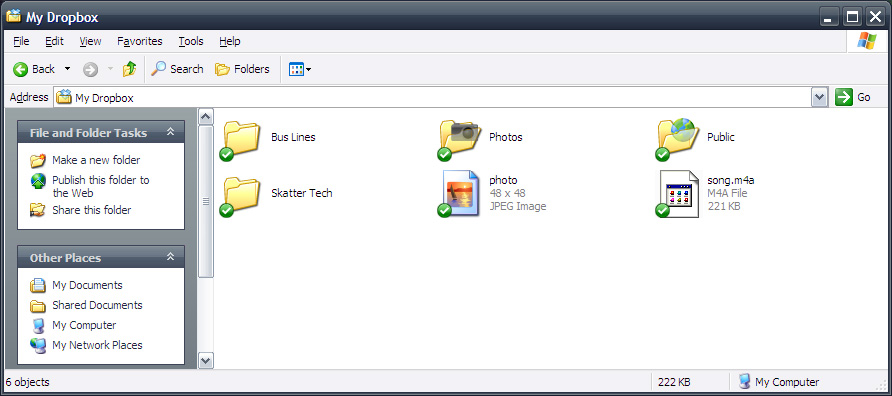Go up one folder level icon
892x396 pixels.
[x=130, y=69]
